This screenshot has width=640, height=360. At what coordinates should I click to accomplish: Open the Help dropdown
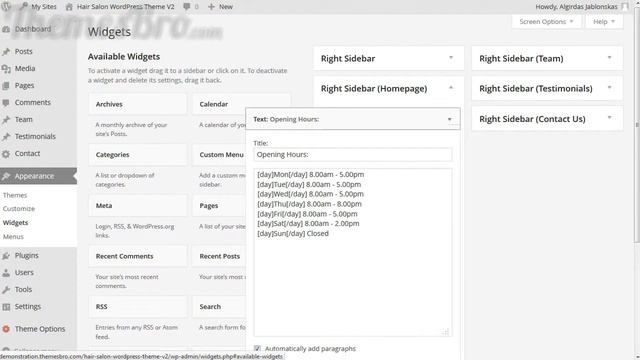[x=604, y=22]
